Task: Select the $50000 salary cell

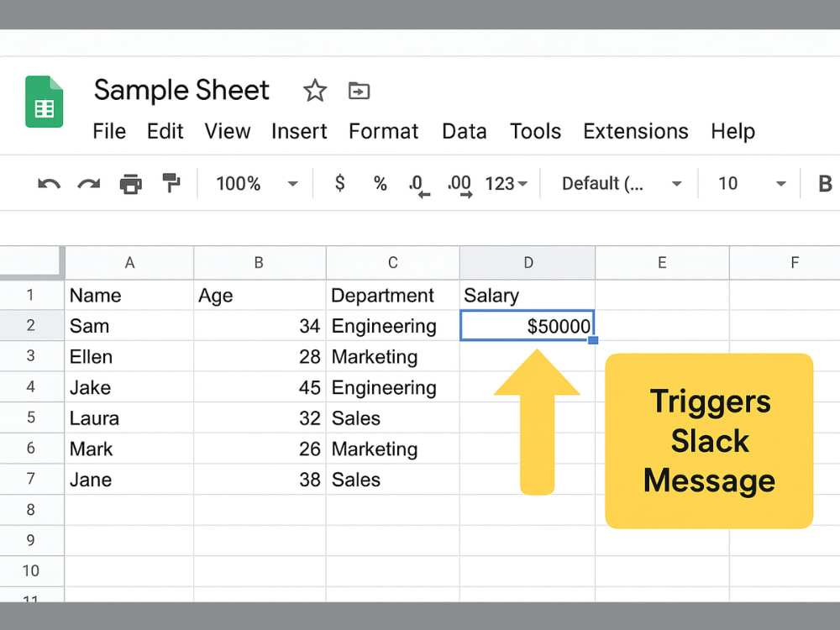Action: point(528,326)
